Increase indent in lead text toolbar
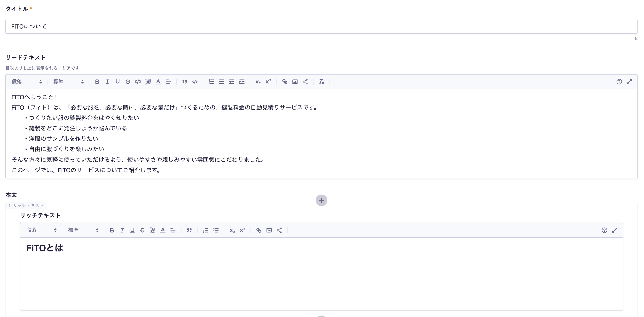 coord(242,82)
